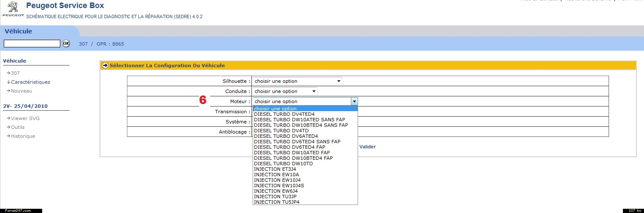Select DIESEL TURBO DV6TED4 SANS FAP
644x213 pixels.
(305, 142)
